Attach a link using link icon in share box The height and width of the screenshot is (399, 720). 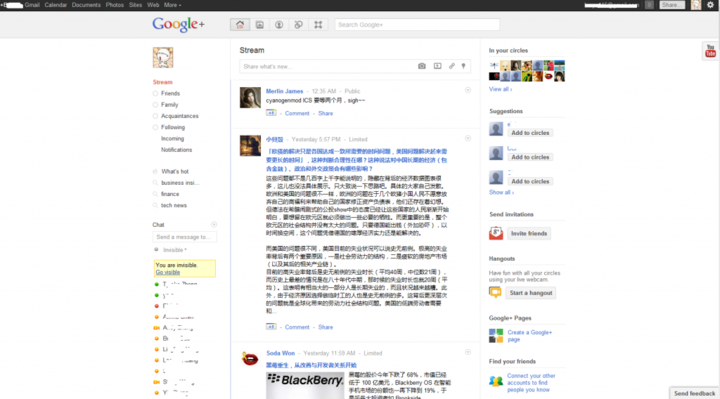click(452, 66)
